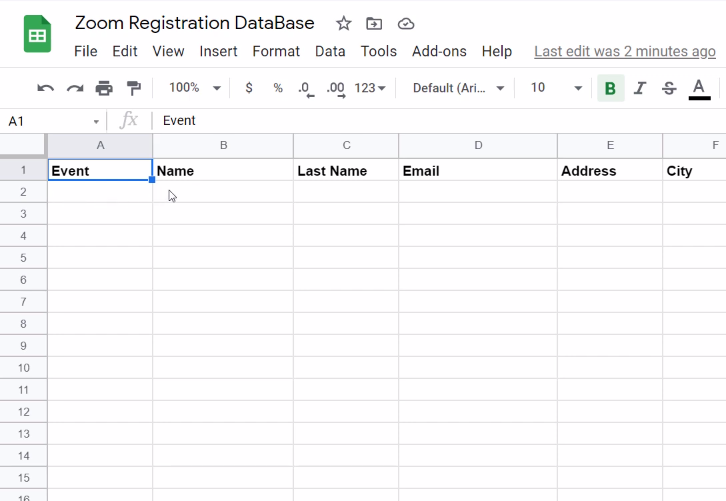Select the Name cell in B1

[x=223, y=170]
